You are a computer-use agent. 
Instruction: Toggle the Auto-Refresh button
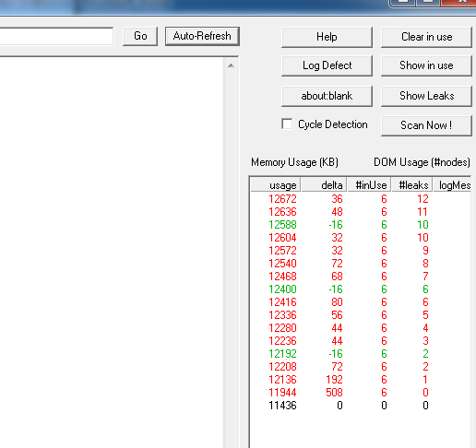[x=202, y=36]
